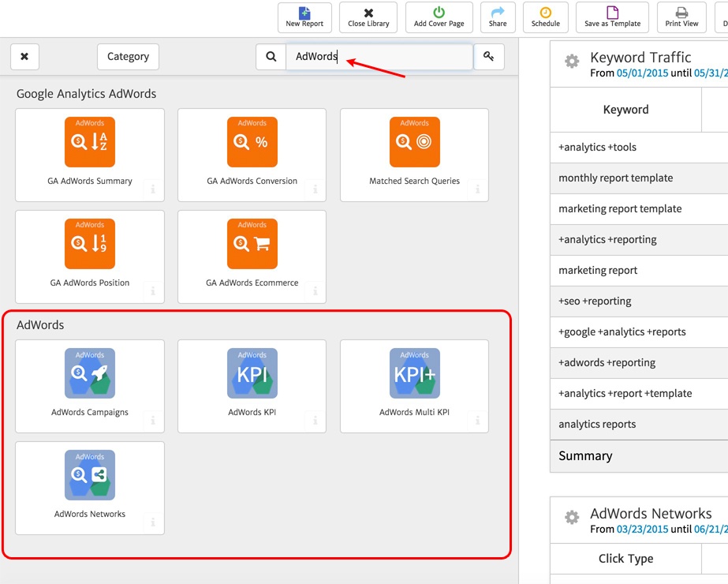Image resolution: width=728 pixels, height=584 pixels.
Task: Select the AdWords Networks widget icon
Action: click(89, 475)
